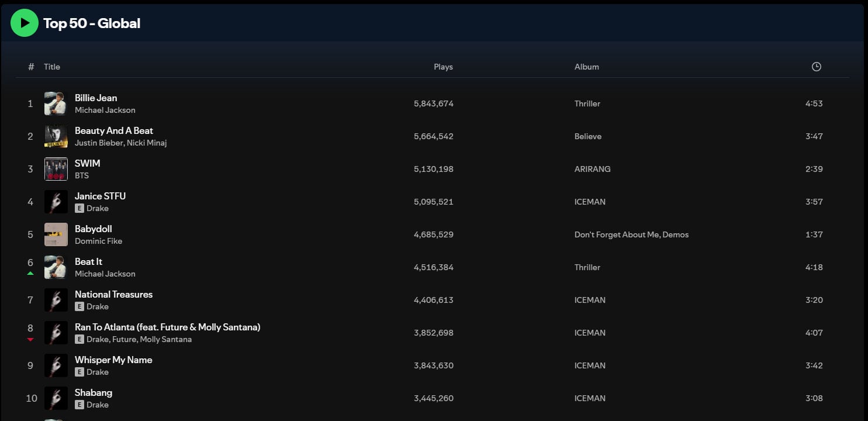Click the explicit badge on Shabang
Image resolution: width=868 pixels, height=421 pixels.
pyautogui.click(x=79, y=405)
